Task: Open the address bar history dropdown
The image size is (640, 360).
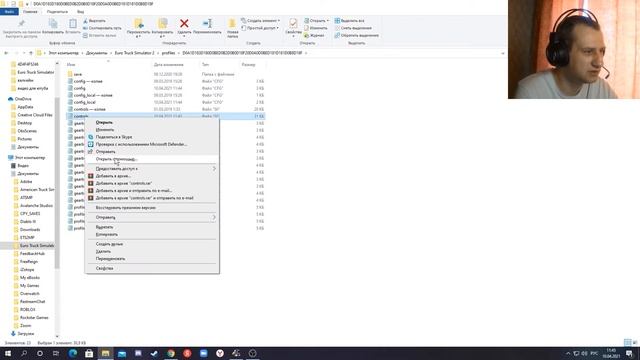Action: point(502,53)
